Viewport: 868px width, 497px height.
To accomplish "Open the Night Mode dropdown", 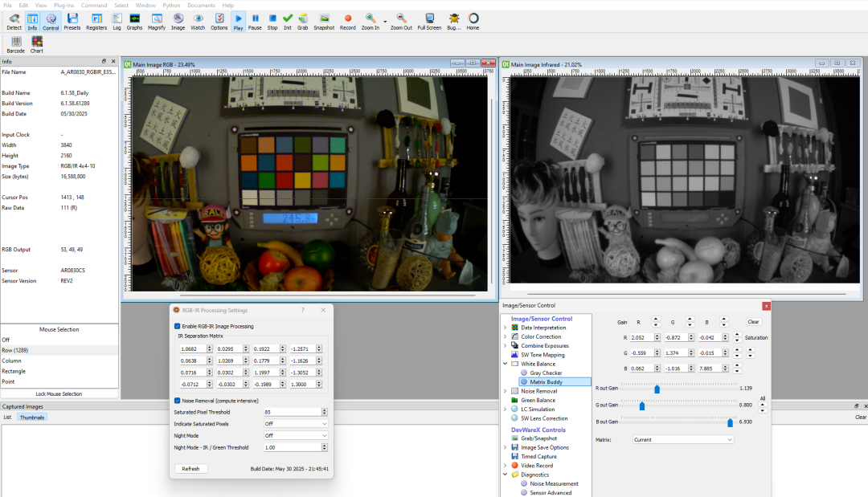I will pos(296,435).
